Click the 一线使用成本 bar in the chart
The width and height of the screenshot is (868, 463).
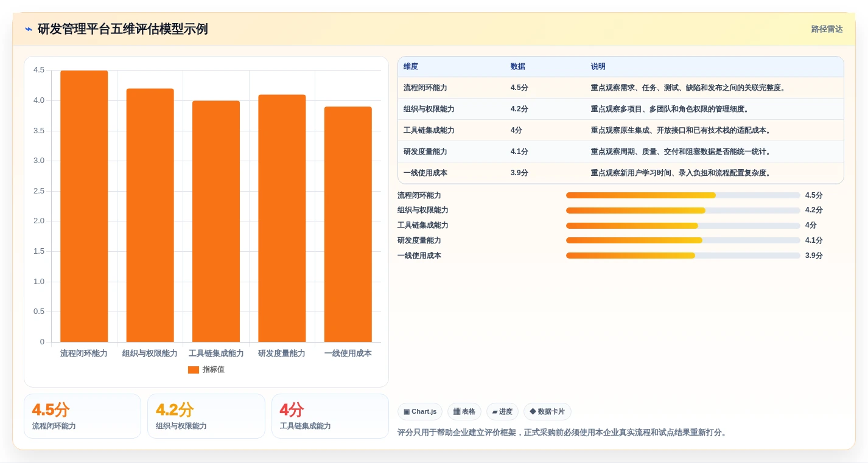coord(348,225)
